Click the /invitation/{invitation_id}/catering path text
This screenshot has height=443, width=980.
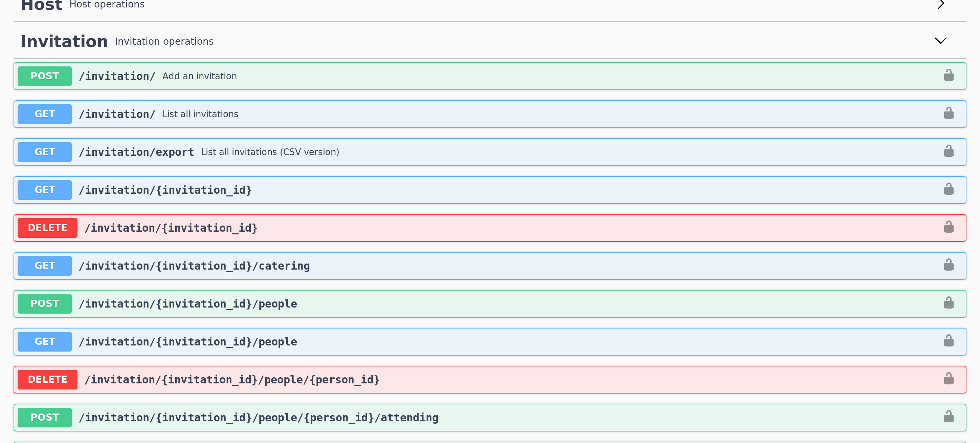pyautogui.click(x=194, y=266)
